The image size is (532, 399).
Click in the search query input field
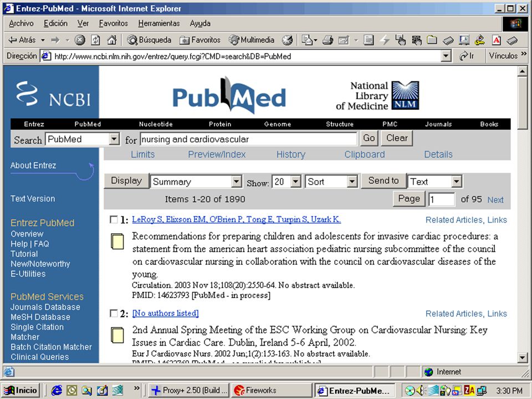249,139
